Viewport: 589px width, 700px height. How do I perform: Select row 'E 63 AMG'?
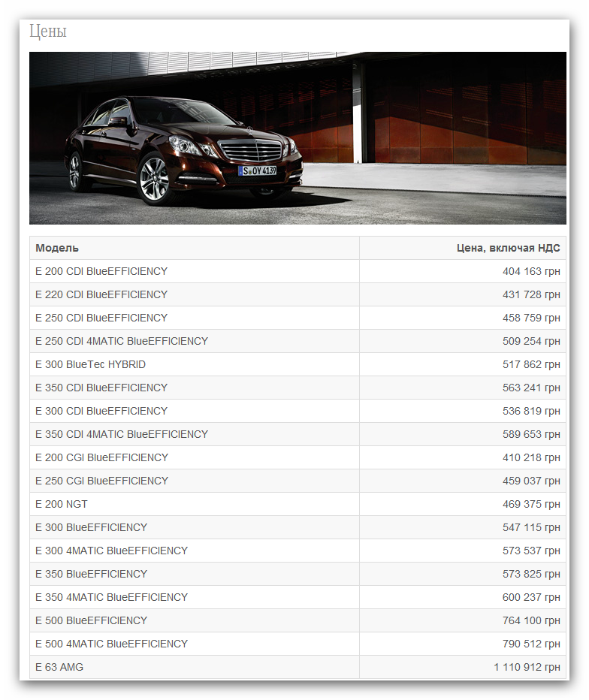(298, 667)
